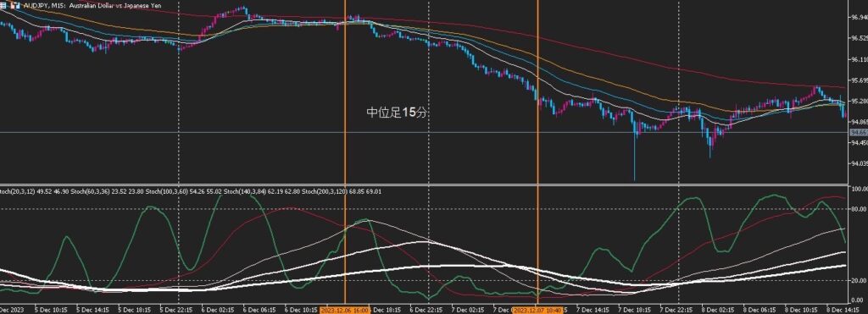Click the 80.00 stochastic level label
Viewport: 868px width, 314px height.
point(860,209)
